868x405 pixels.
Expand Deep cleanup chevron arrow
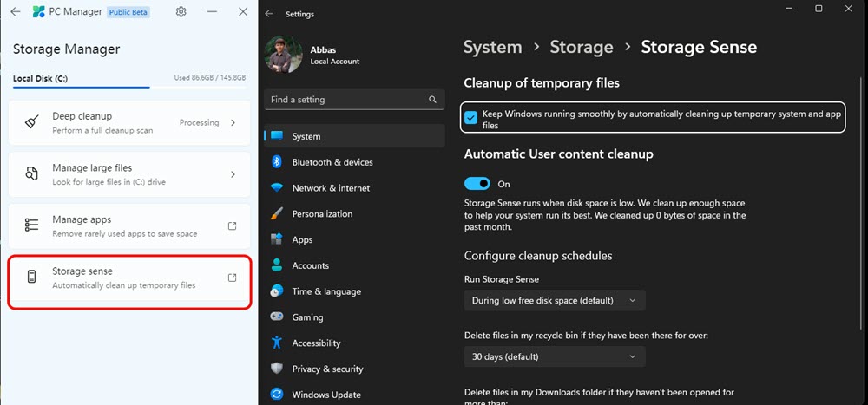(x=233, y=122)
